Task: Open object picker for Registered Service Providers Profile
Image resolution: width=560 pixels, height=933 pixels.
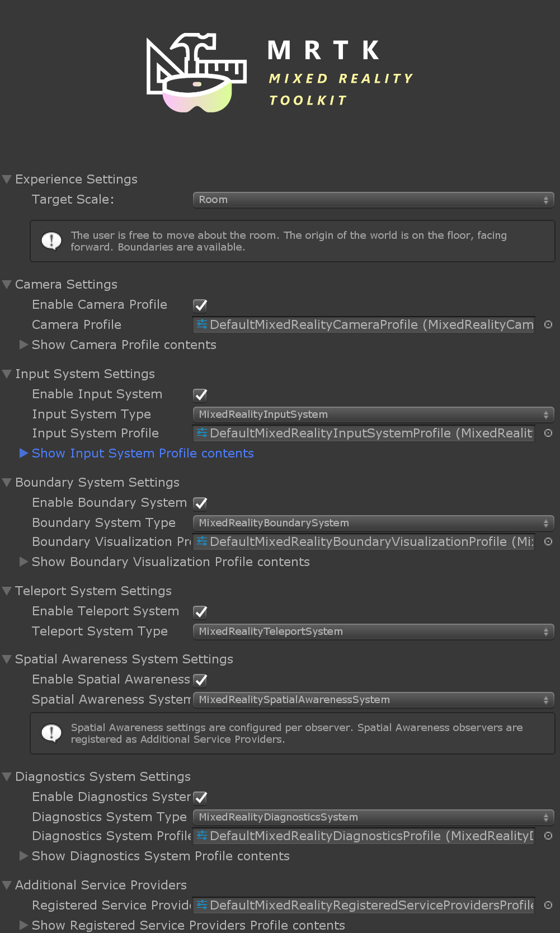Action: click(548, 905)
